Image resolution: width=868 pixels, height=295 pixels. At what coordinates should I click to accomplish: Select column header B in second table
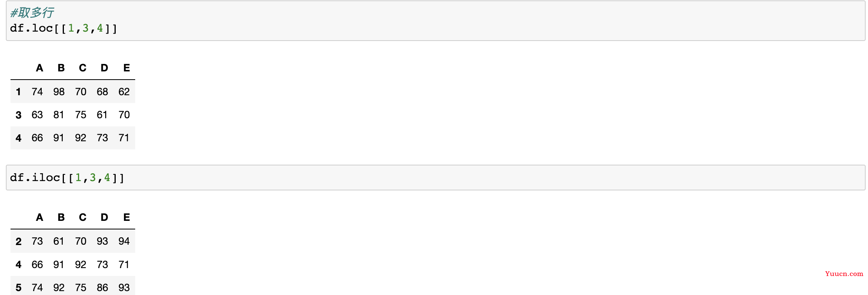[x=61, y=217]
